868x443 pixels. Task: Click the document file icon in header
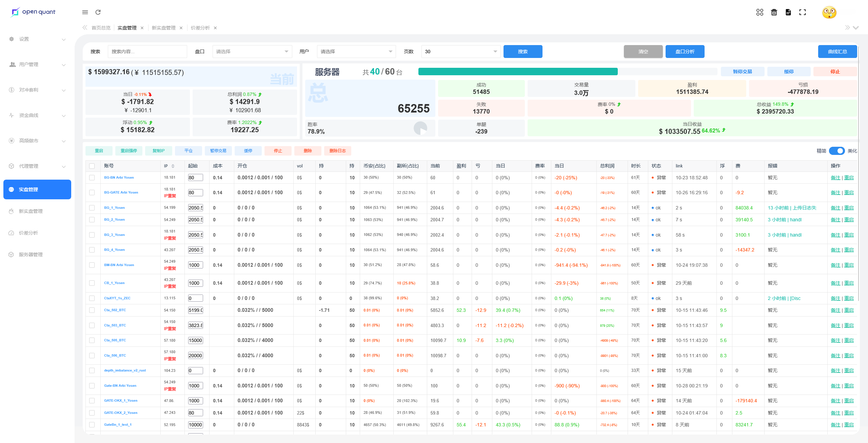click(788, 12)
